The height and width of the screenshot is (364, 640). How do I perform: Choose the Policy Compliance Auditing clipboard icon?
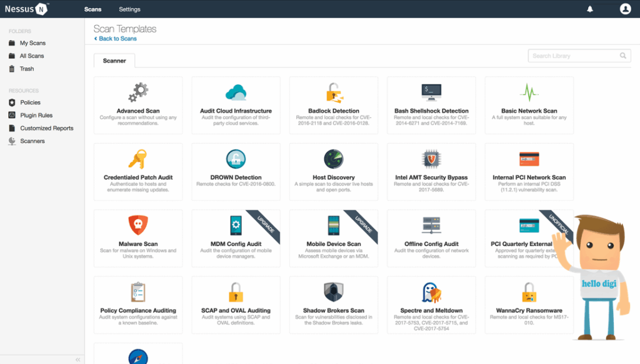[138, 292]
